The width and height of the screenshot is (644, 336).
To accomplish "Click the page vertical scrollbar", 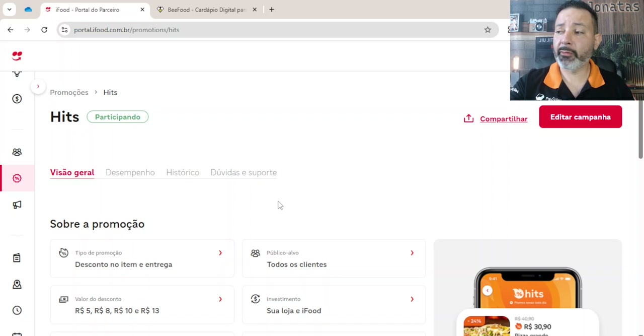I will tap(640, 131).
